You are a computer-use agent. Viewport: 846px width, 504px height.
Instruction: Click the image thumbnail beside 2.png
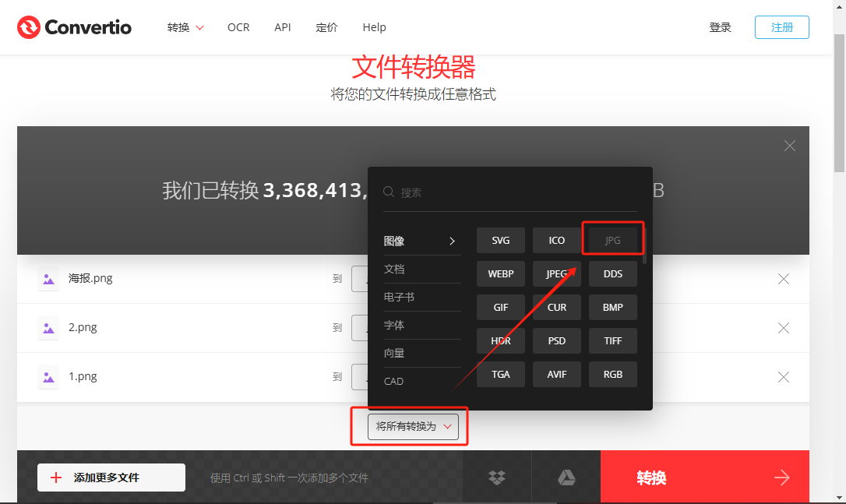(x=48, y=327)
